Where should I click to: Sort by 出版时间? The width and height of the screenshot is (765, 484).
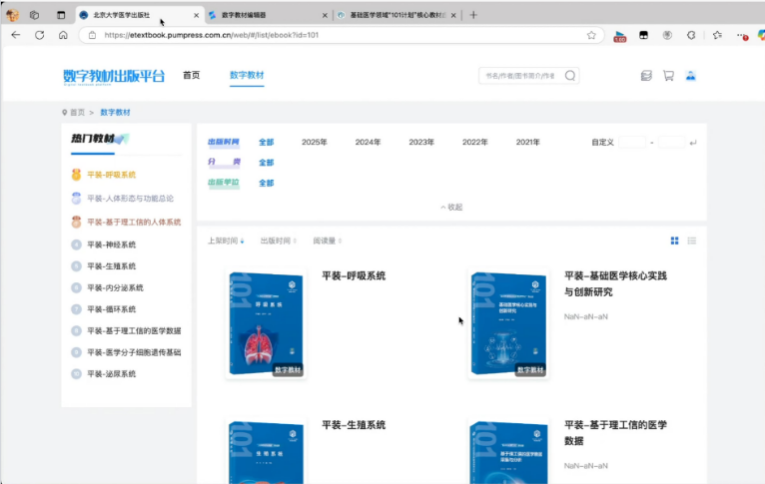pyautogui.click(x=278, y=241)
